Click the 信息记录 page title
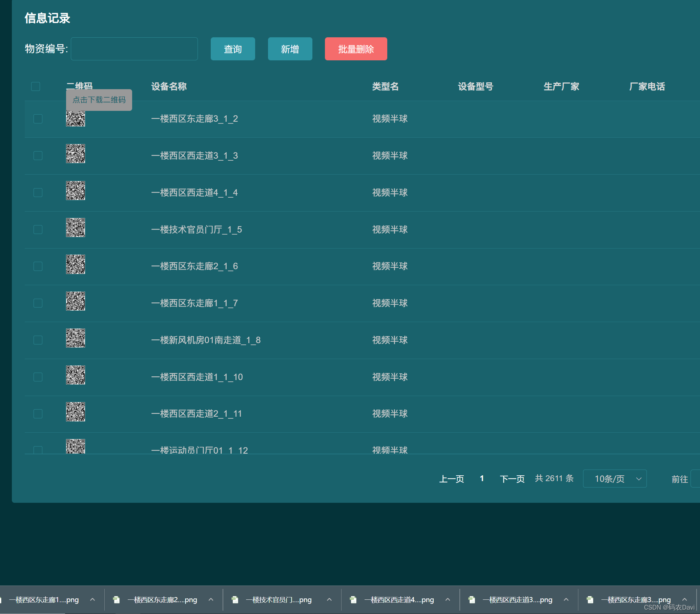The height and width of the screenshot is (614, 700). coord(47,18)
